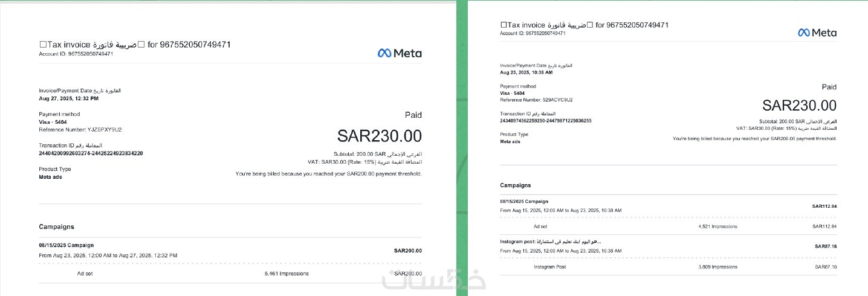This screenshot has width=868, height=296.
Task: Click the square glyph before the left 'Tax invoice' title
Action: [x=42, y=45]
